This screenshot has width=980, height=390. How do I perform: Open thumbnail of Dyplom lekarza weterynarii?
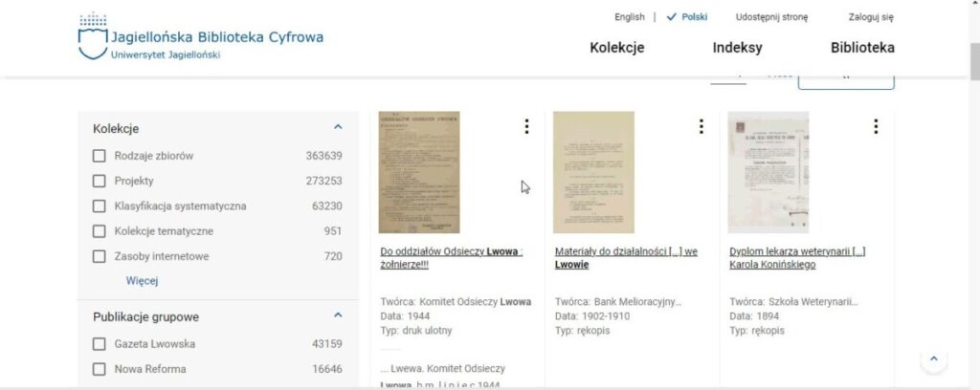[768, 172]
